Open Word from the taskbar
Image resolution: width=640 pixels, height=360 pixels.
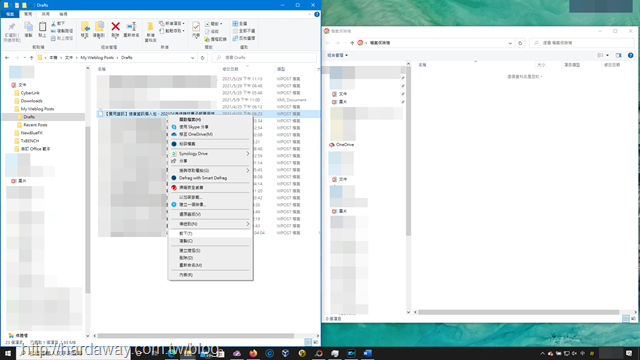pos(367,353)
